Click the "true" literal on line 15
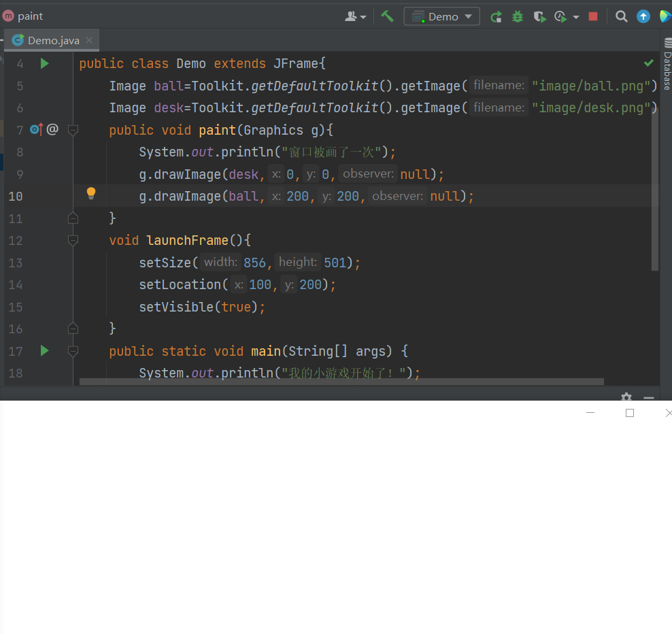This screenshot has width=672, height=634. pyautogui.click(x=236, y=307)
